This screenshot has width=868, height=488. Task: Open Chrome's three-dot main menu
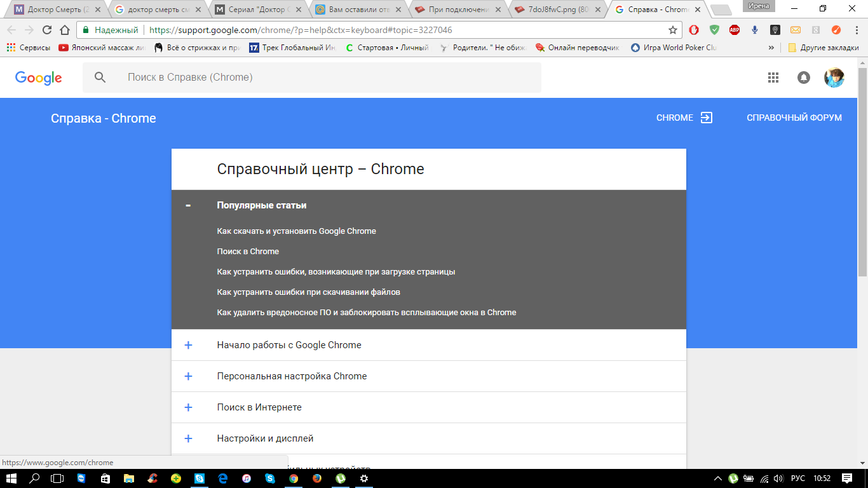pos(856,30)
